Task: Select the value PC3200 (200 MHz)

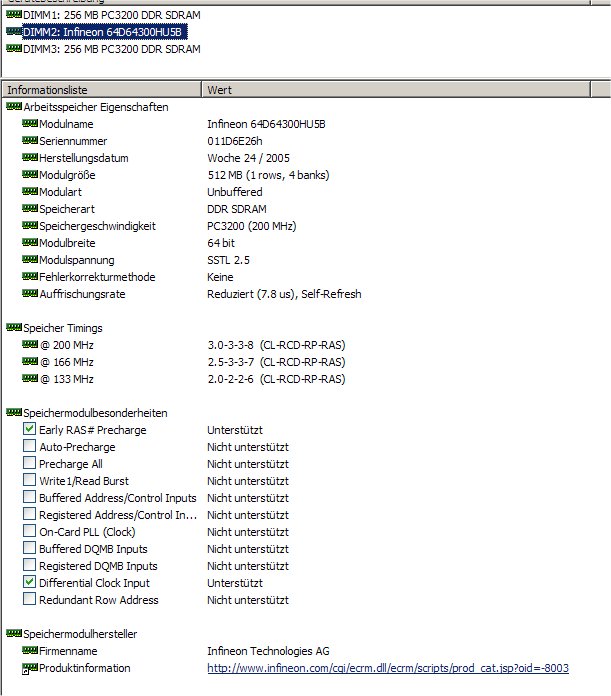Action: pyautogui.click(x=252, y=226)
